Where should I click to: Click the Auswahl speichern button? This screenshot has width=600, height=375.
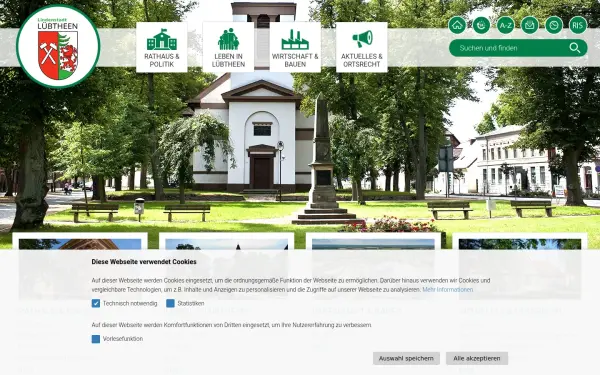coord(406,359)
